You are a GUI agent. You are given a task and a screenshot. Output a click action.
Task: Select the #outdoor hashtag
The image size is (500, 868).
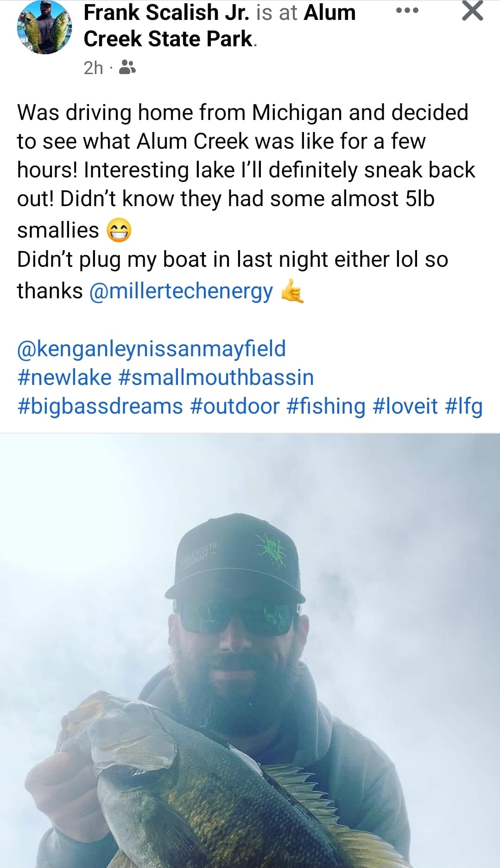click(234, 406)
